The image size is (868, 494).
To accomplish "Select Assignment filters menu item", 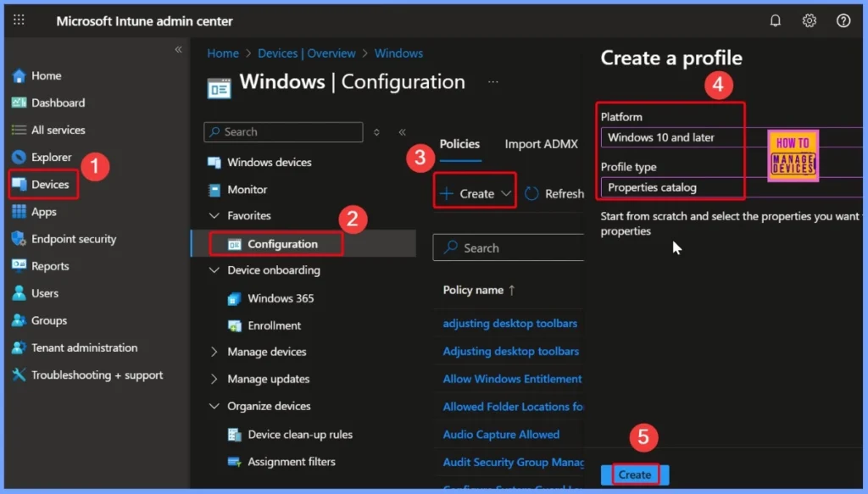I will tap(292, 462).
